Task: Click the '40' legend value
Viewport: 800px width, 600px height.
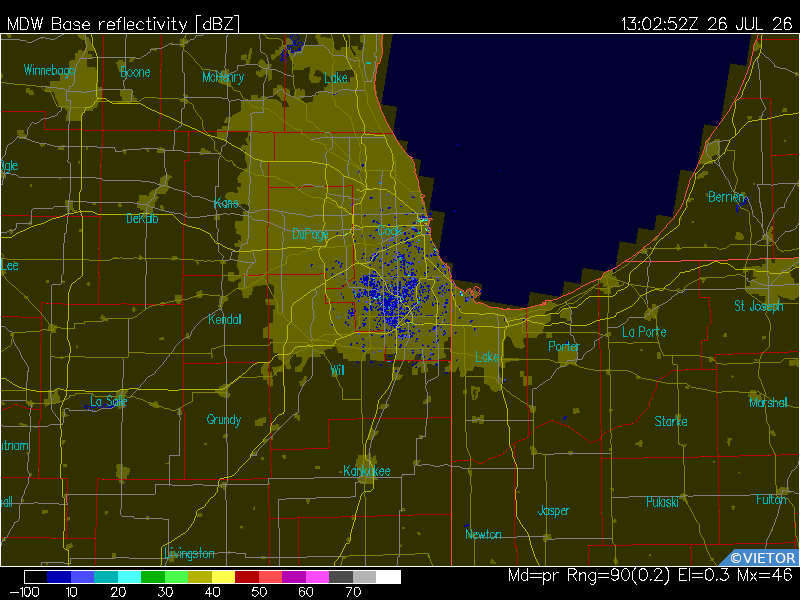Action: coord(212,592)
